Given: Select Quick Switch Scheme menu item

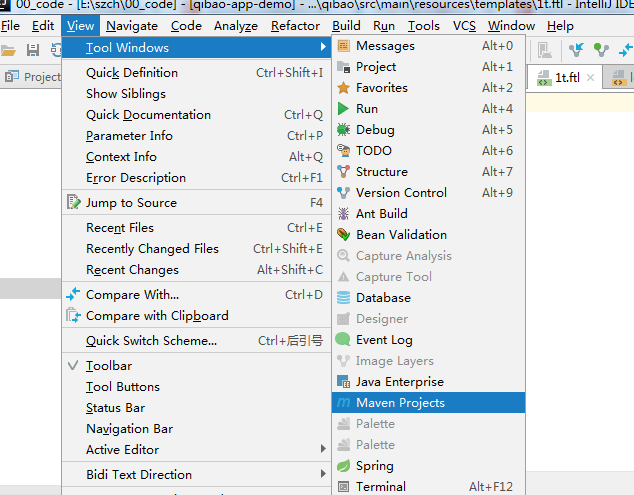Looking at the screenshot, I should (x=197, y=341).
